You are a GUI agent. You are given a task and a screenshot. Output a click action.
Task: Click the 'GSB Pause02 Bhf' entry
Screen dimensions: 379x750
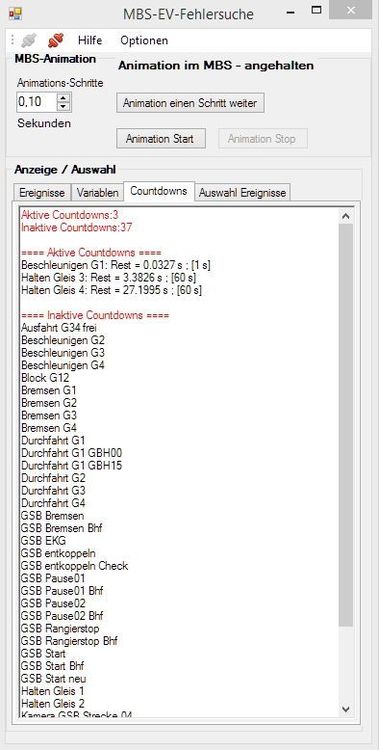point(62,616)
